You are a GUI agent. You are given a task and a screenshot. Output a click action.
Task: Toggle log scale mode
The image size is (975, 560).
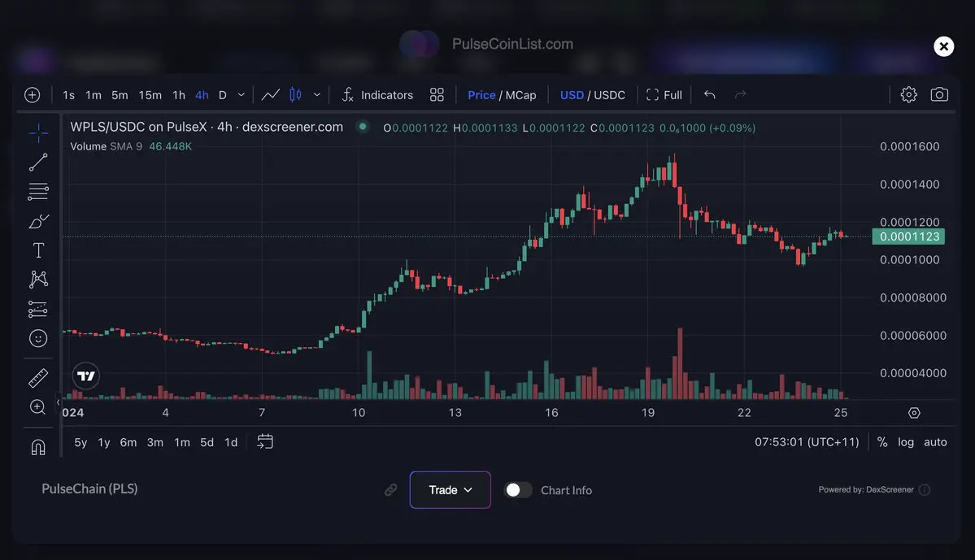(x=905, y=442)
